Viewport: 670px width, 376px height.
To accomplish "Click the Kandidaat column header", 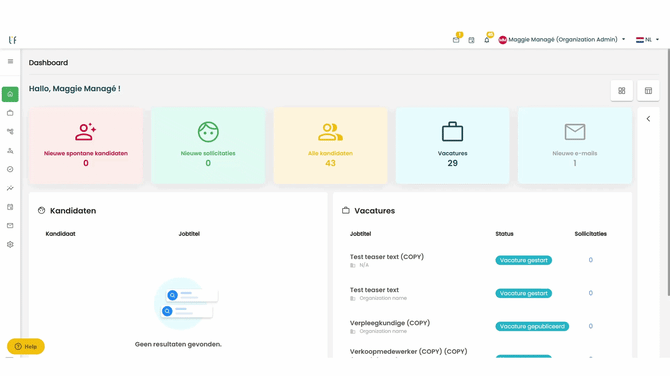I will pos(60,234).
